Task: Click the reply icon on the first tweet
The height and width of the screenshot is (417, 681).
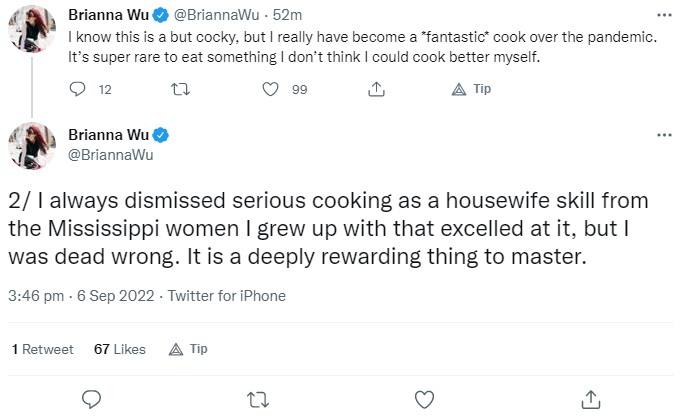Action: [77, 89]
